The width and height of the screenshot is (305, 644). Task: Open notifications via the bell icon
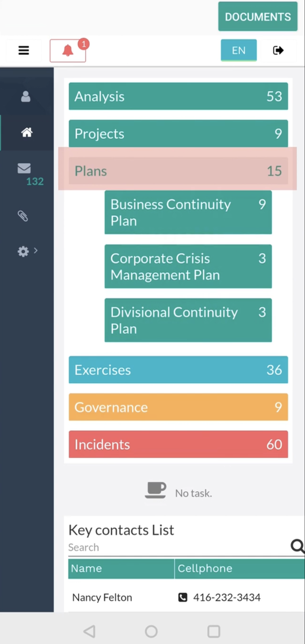pos(68,50)
